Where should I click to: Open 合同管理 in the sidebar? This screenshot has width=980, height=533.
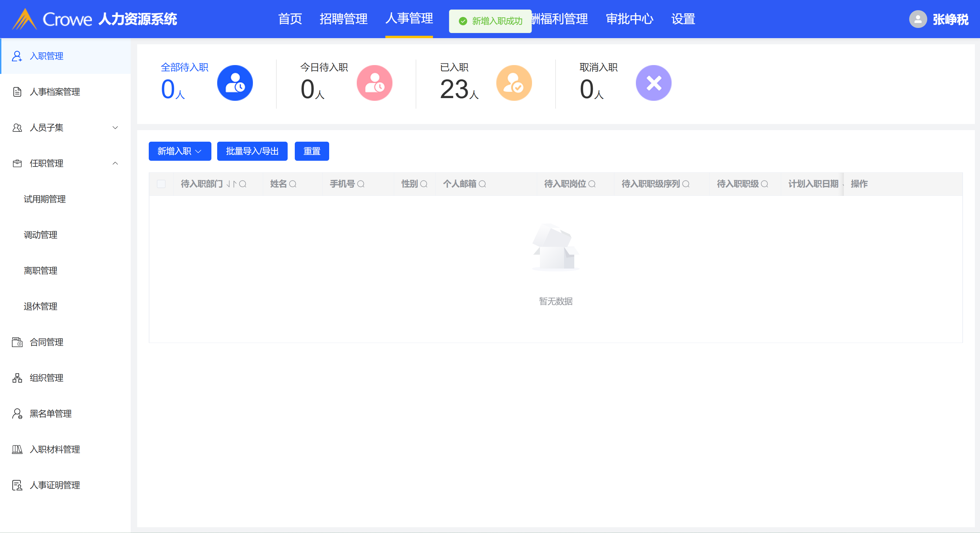coord(46,342)
